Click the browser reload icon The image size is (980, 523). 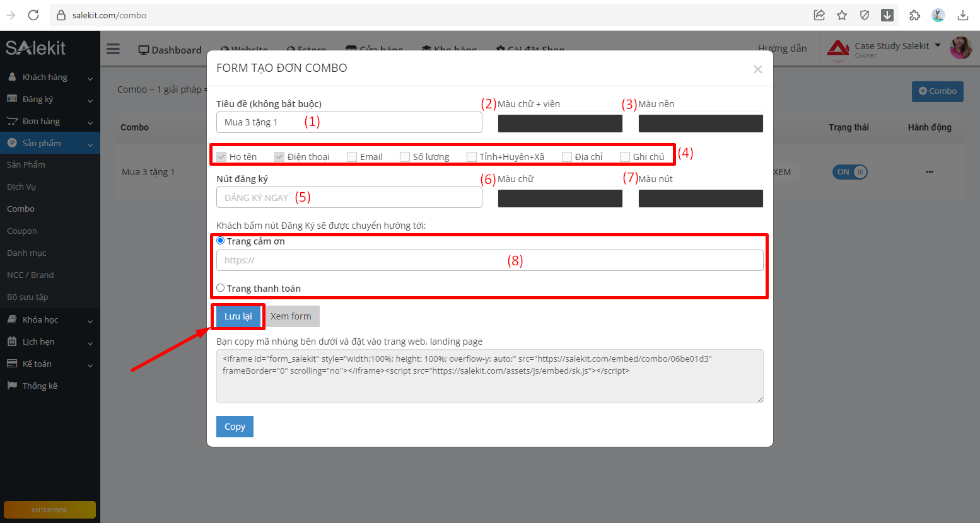tap(33, 15)
